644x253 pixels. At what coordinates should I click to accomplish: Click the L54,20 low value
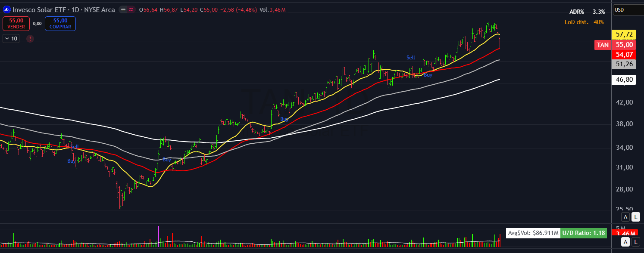(189, 9)
